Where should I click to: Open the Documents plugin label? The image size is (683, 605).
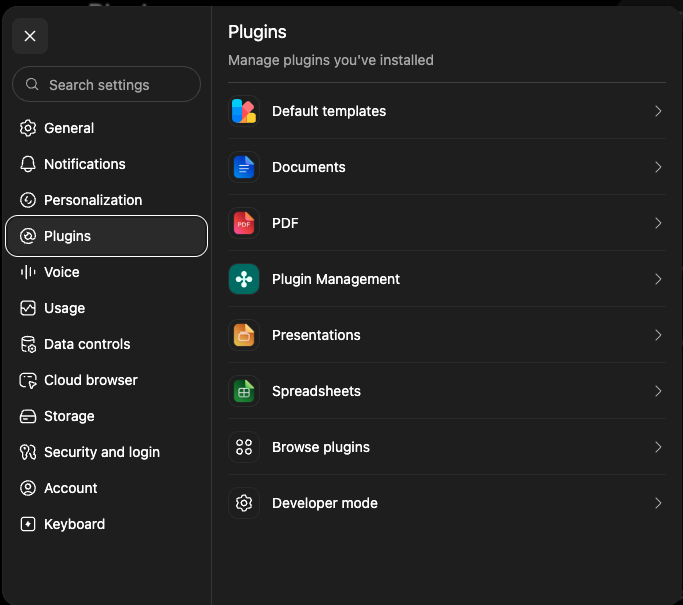(308, 167)
